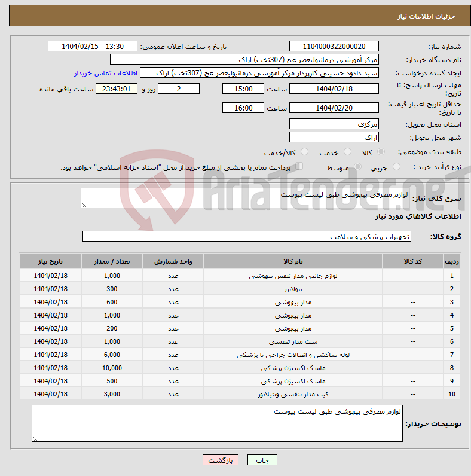Screen dimensions: 471x476
Task: Click the شرح کلی نیاز description textarea
Action: point(245,198)
